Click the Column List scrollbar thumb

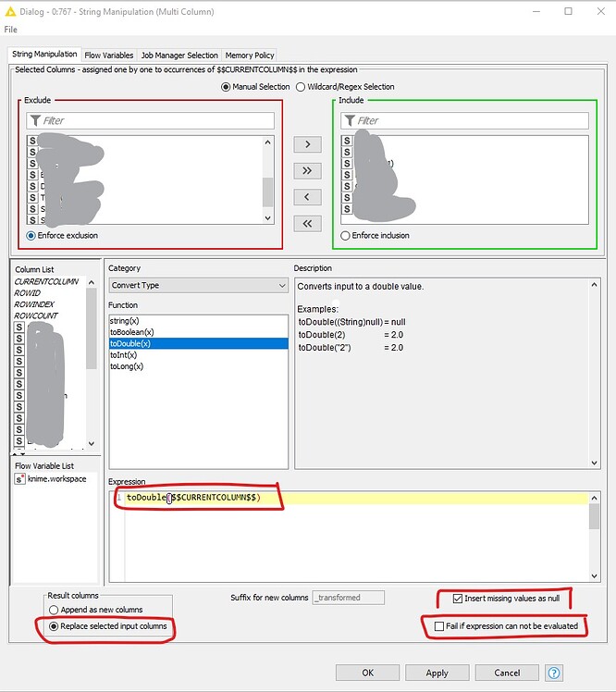[x=92, y=328]
